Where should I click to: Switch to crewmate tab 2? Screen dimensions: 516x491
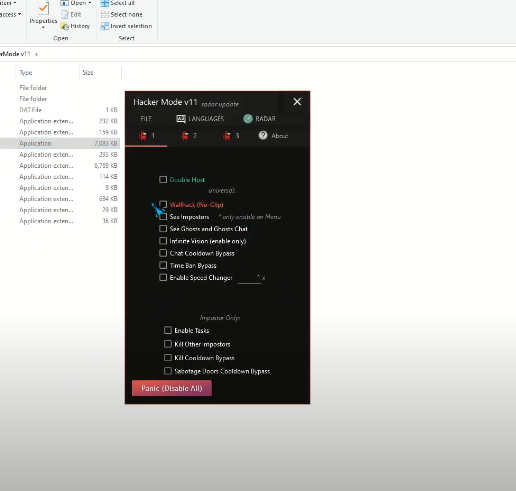pos(188,136)
